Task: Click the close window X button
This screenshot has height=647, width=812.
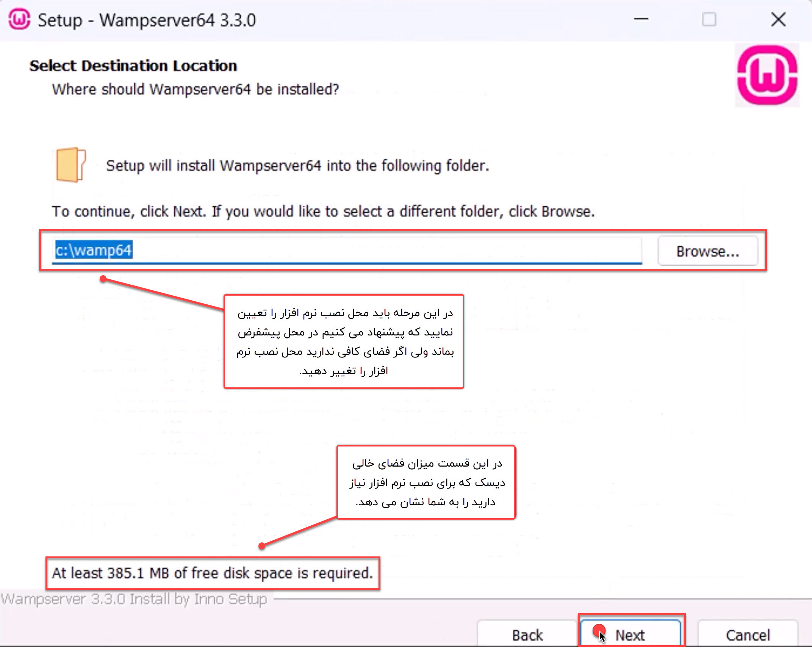Action: click(x=778, y=16)
